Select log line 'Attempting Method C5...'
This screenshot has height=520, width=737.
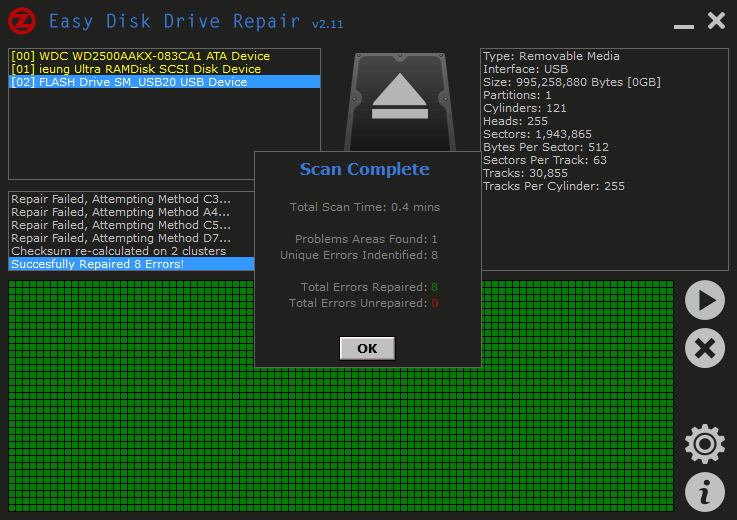[x=132, y=225]
